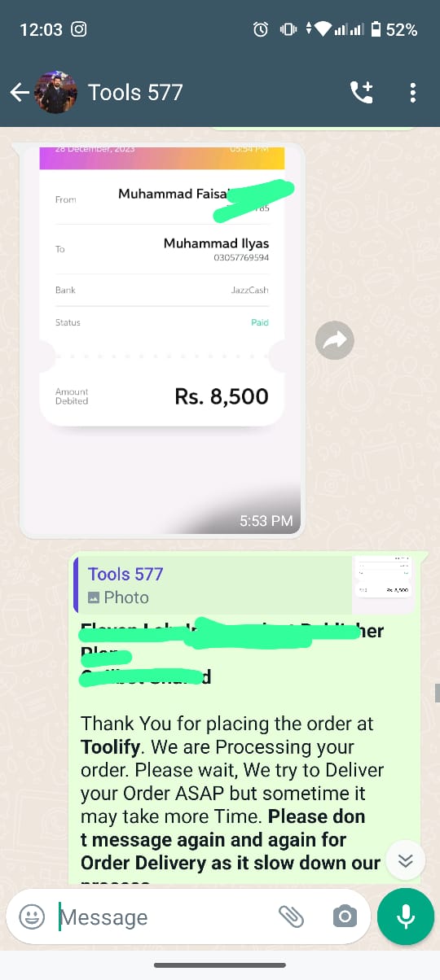Tap the 5:53 PM timestamp on photo

click(x=266, y=520)
